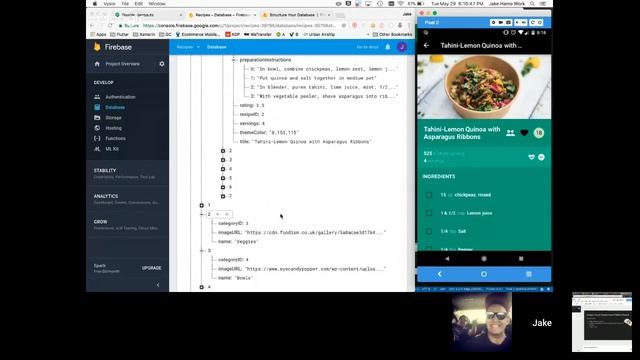Tap the Android back triangle button
640x360 pixels.
pyautogui.click(x=447, y=259)
